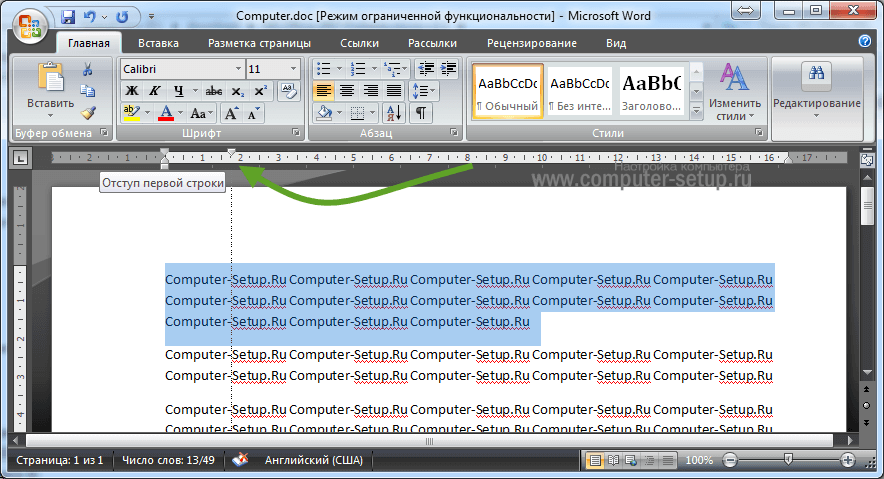
Task: Save the document from quick access toolbar
Action: (x=68, y=16)
